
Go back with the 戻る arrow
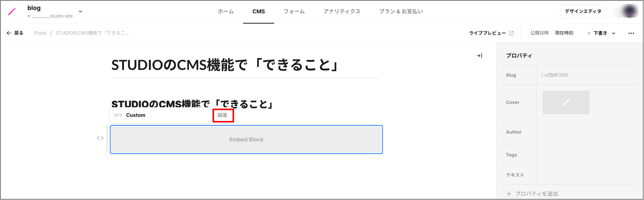(15, 33)
